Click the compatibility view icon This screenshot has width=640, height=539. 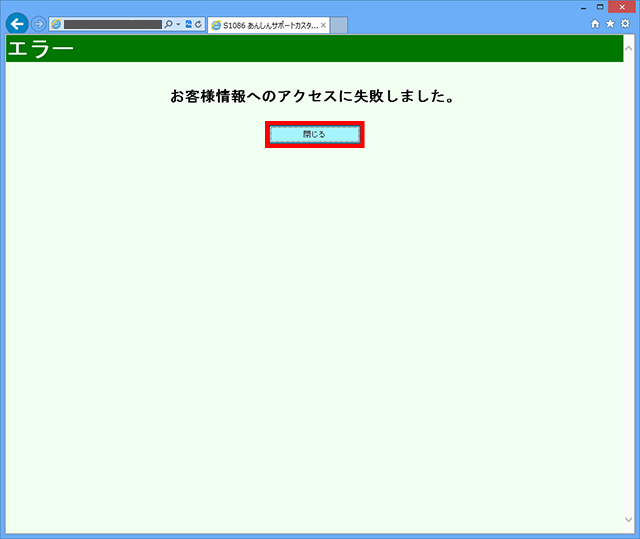pos(189,24)
